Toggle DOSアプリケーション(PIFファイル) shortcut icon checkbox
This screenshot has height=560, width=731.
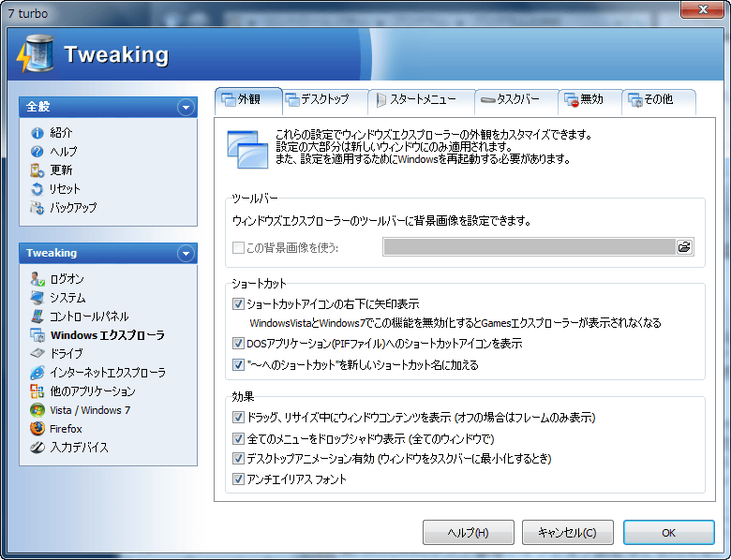238,344
